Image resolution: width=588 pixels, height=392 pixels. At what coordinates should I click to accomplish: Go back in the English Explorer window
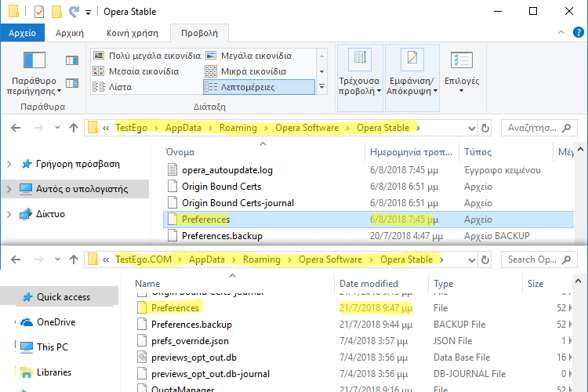click(x=16, y=260)
